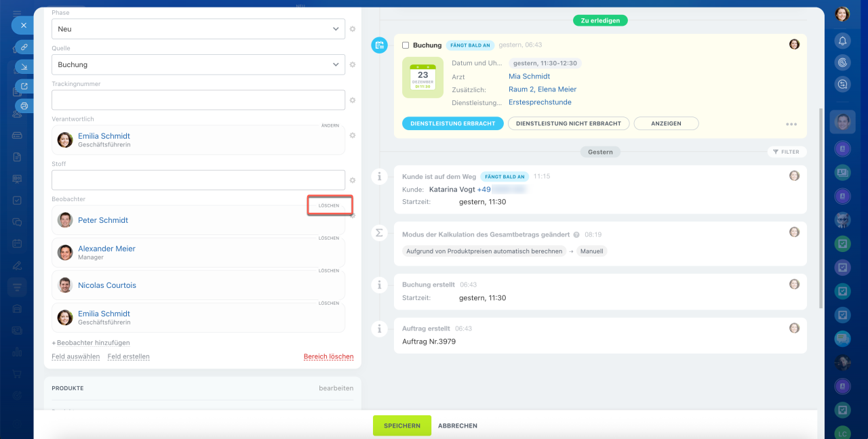Open gear settings for Verantwortlich field
The image size is (868, 439).
(x=353, y=135)
